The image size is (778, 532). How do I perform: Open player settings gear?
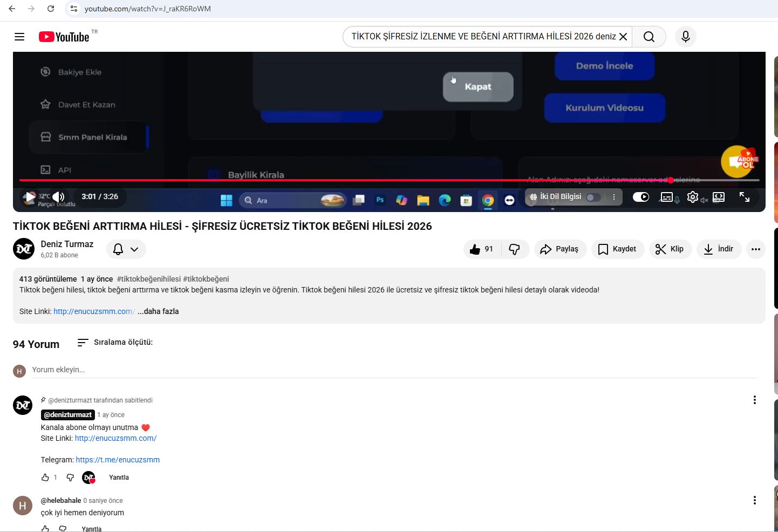693,197
